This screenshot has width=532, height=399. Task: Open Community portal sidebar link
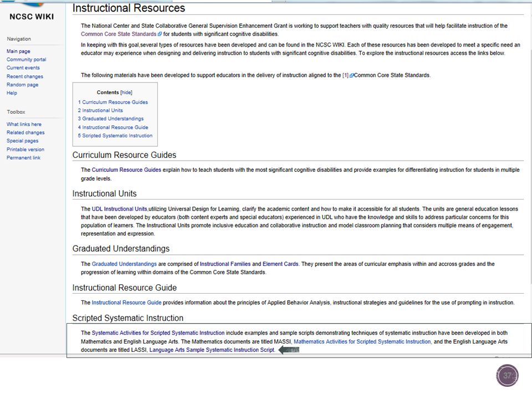(x=27, y=59)
